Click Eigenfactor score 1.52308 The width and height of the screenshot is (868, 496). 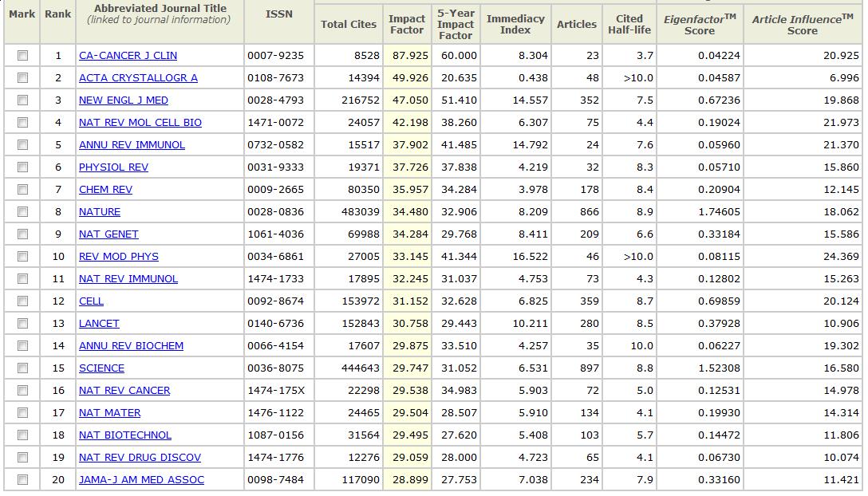[719, 368]
